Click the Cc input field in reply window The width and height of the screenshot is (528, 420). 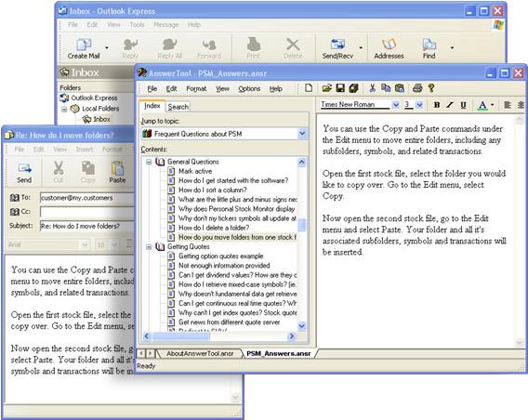[x=86, y=212]
